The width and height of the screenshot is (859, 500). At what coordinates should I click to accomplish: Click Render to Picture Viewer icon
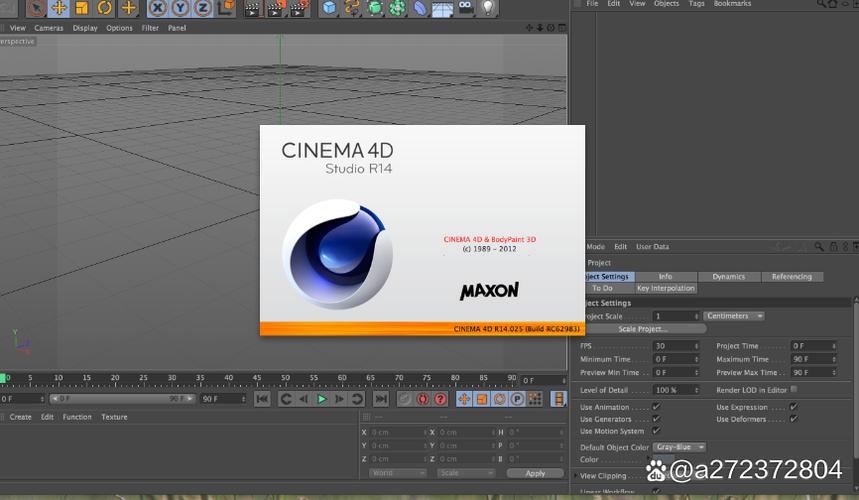tap(276, 8)
